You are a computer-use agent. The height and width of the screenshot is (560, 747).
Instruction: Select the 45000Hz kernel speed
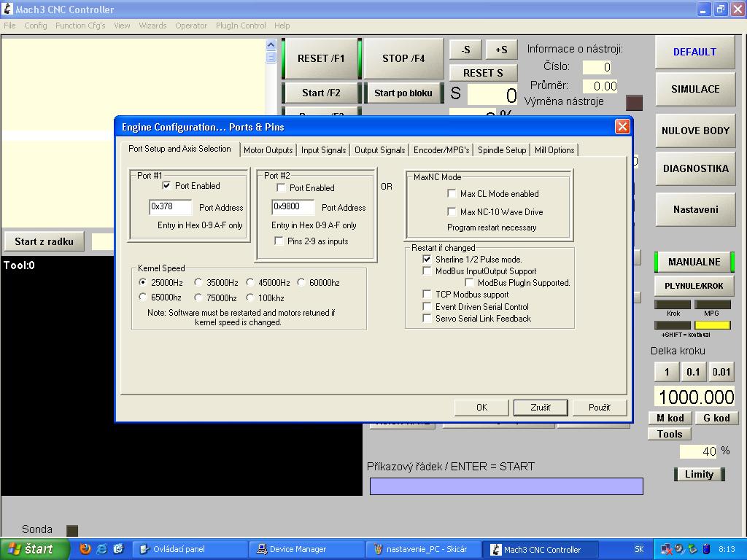pyautogui.click(x=250, y=283)
